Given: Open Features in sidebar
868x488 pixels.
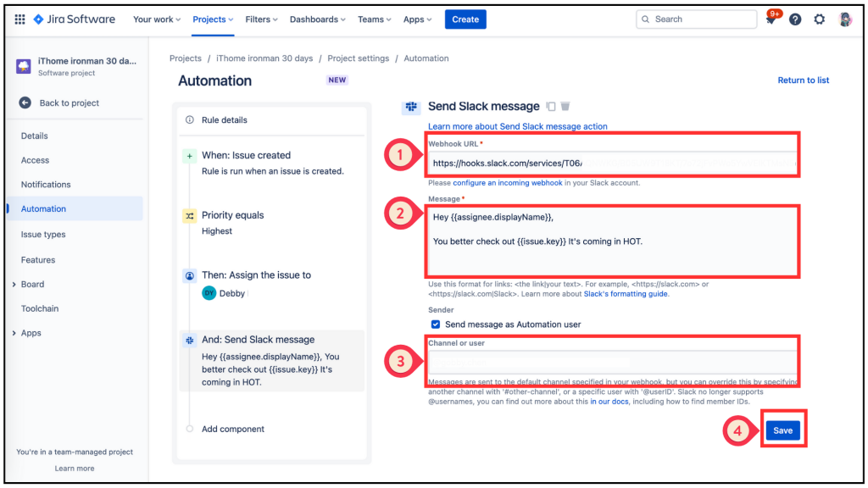Looking at the screenshot, I should click(38, 259).
